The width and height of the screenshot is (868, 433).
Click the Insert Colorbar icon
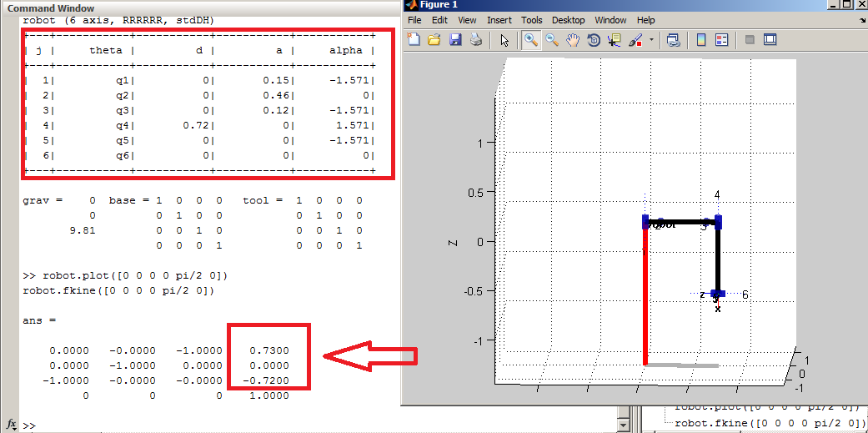[x=701, y=39]
